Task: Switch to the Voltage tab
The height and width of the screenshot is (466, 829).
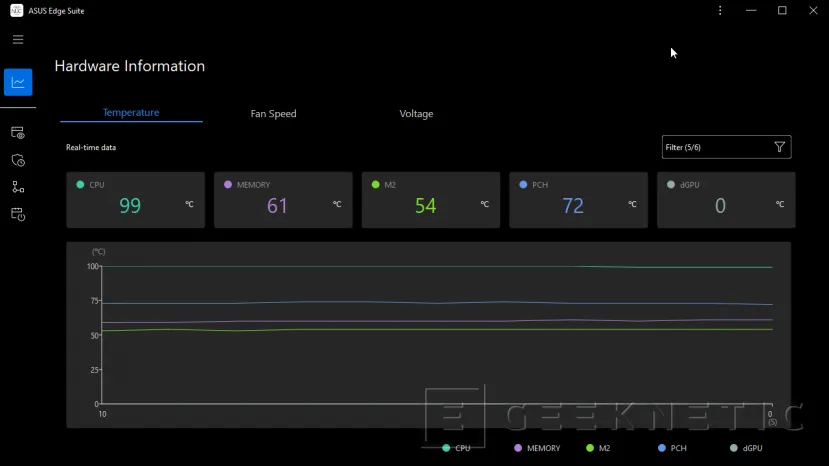Action: click(x=416, y=114)
